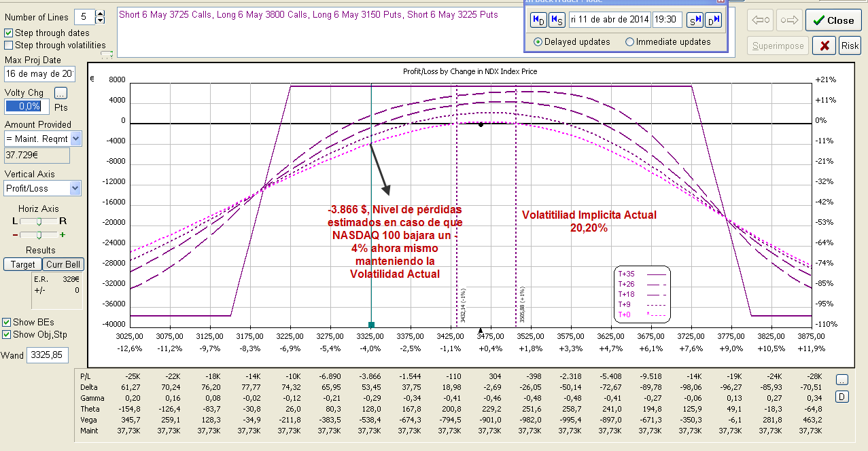Click the E.R. 328€ result
The image size is (868, 451).
[x=57, y=279]
